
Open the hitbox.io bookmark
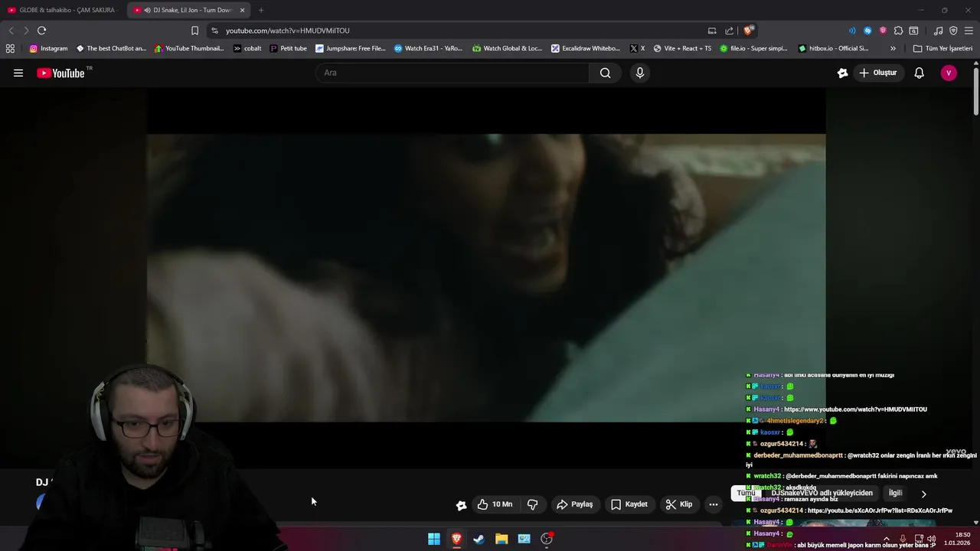(x=833, y=48)
